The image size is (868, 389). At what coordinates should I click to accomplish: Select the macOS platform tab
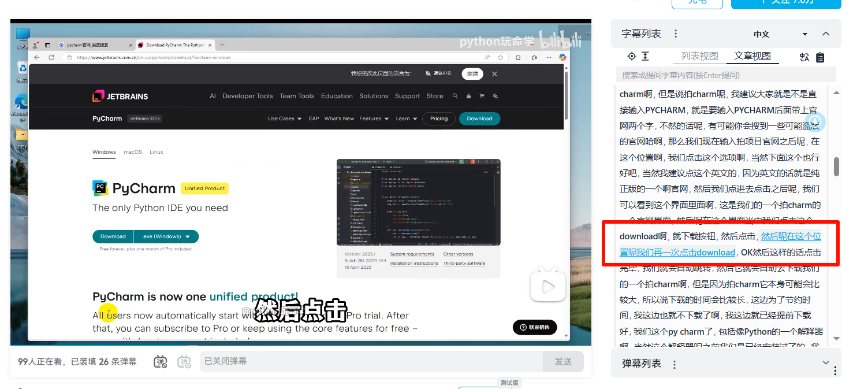pyautogui.click(x=132, y=152)
